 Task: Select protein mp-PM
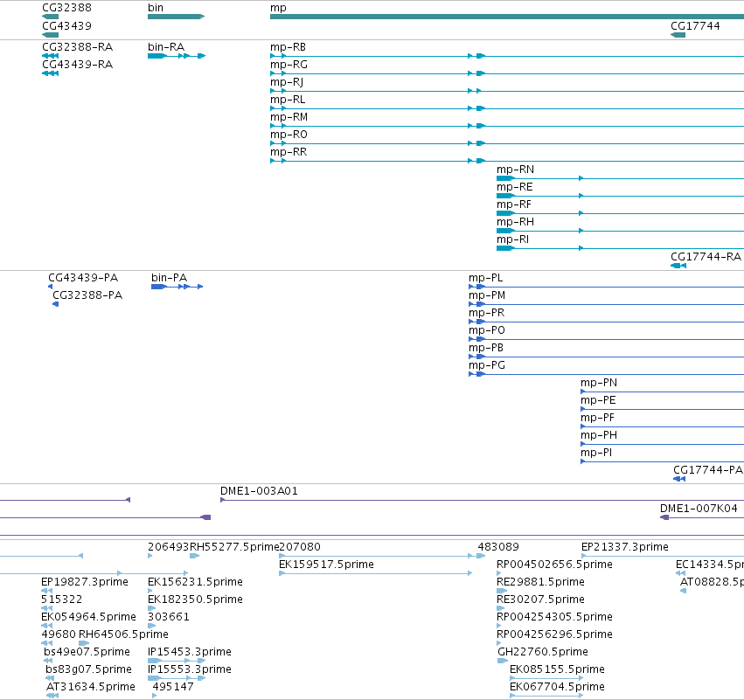487,295
